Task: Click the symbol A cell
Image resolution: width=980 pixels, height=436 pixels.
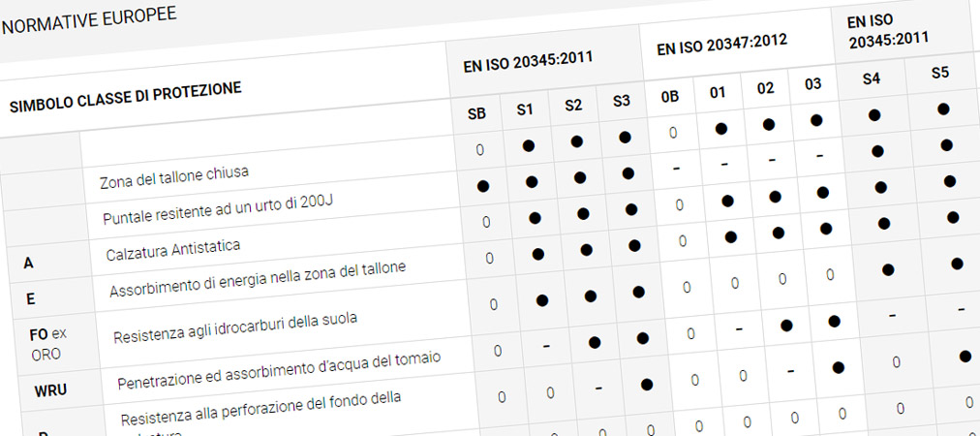Action: tap(29, 264)
